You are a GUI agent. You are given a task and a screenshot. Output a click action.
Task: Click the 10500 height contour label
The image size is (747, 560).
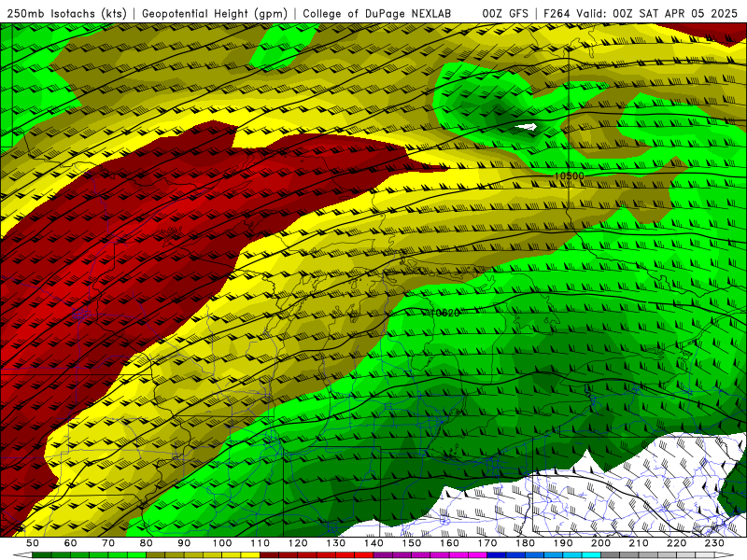pos(569,176)
